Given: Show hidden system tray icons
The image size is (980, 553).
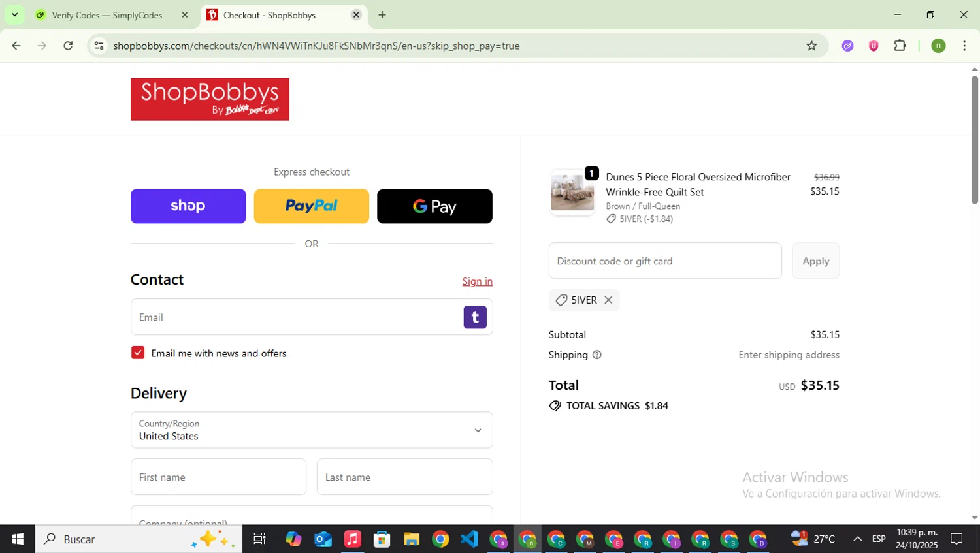Looking at the screenshot, I should click(x=857, y=539).
